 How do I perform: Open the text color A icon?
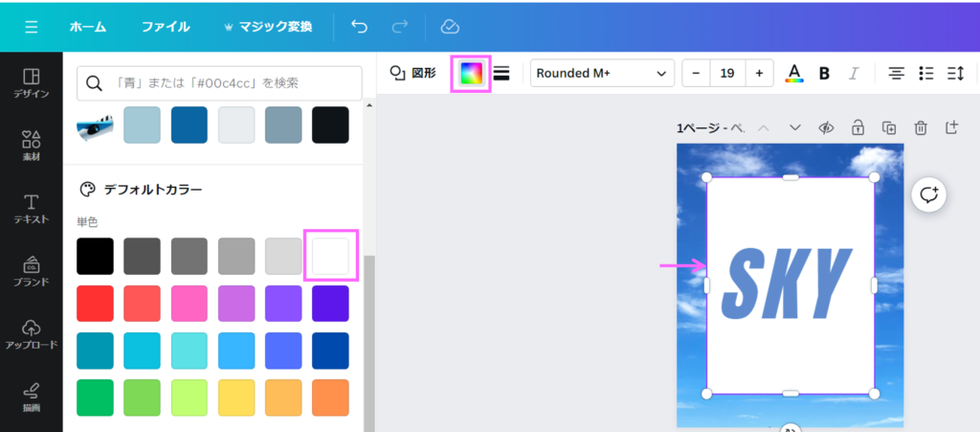click(x=793, y=74)
